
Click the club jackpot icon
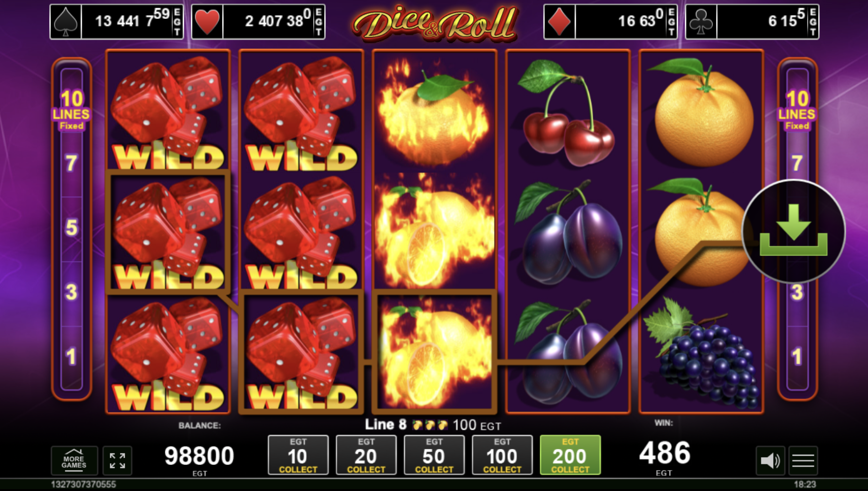[x=701, y=22]
